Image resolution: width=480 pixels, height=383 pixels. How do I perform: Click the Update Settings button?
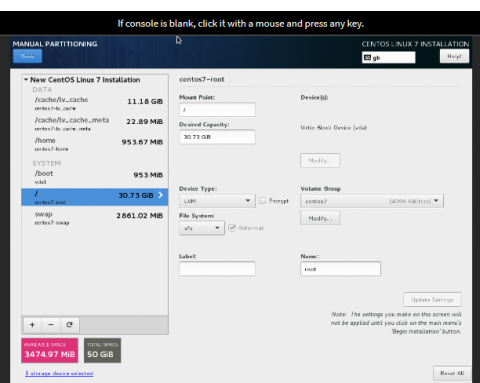tap(432, 300)
